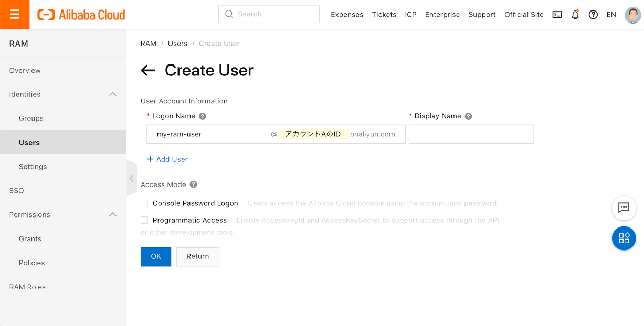The image size is (644, 326).
Task: Open the hamburger main menu
Action: (x=15, y=15)
